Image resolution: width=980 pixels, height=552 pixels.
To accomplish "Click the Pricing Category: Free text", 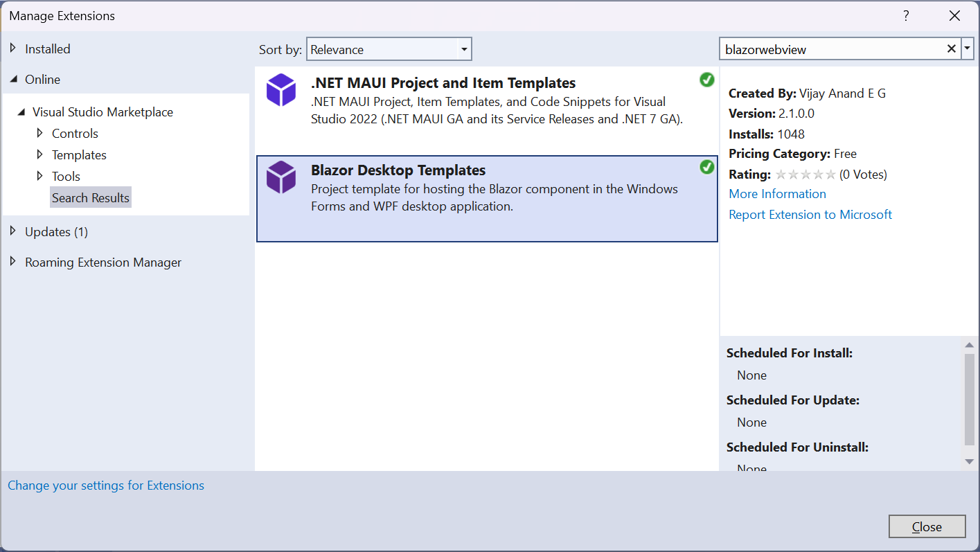I will [792, 154].
